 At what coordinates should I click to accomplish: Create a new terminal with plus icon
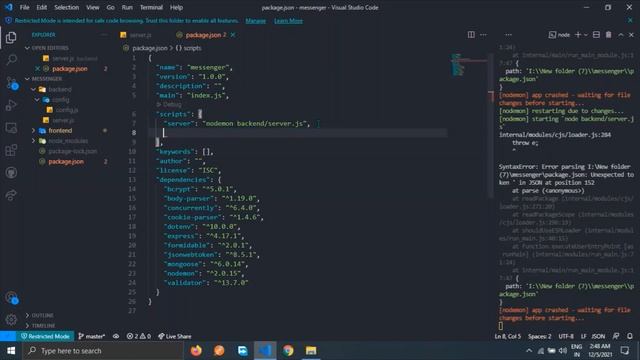click(x=578, y=35)
